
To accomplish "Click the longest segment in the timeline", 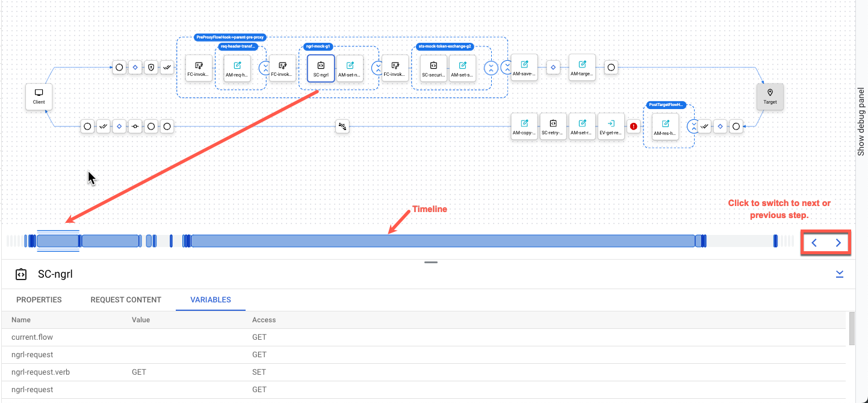I will click(x=442, y=241).
